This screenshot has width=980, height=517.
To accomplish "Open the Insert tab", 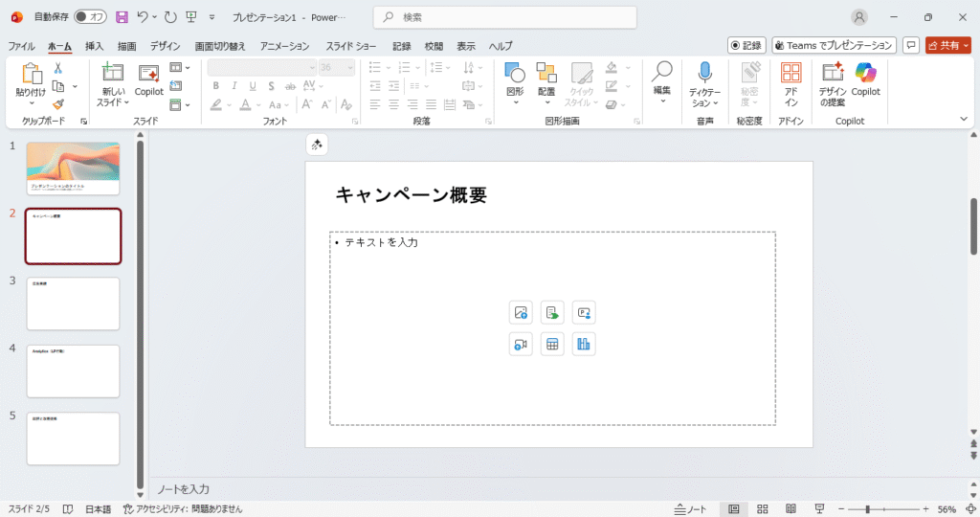I will click(x=94, y=46).
